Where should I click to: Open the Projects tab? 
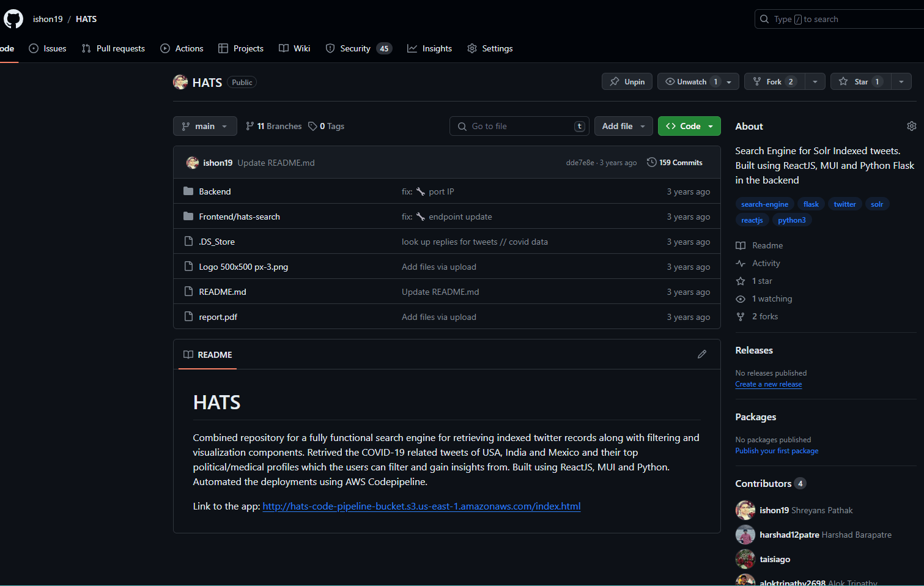[x=241, y=48]
